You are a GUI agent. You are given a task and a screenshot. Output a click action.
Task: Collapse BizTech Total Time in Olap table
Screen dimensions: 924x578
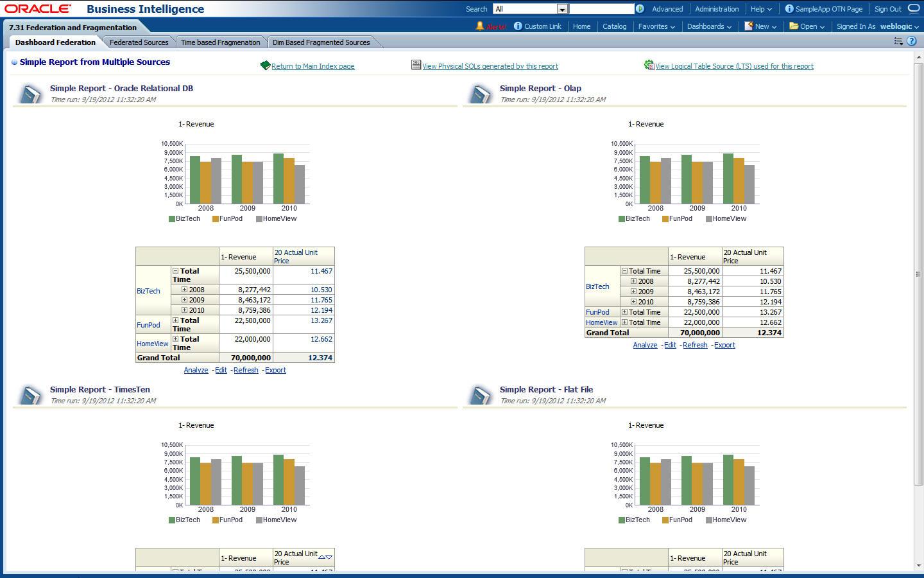624,271
